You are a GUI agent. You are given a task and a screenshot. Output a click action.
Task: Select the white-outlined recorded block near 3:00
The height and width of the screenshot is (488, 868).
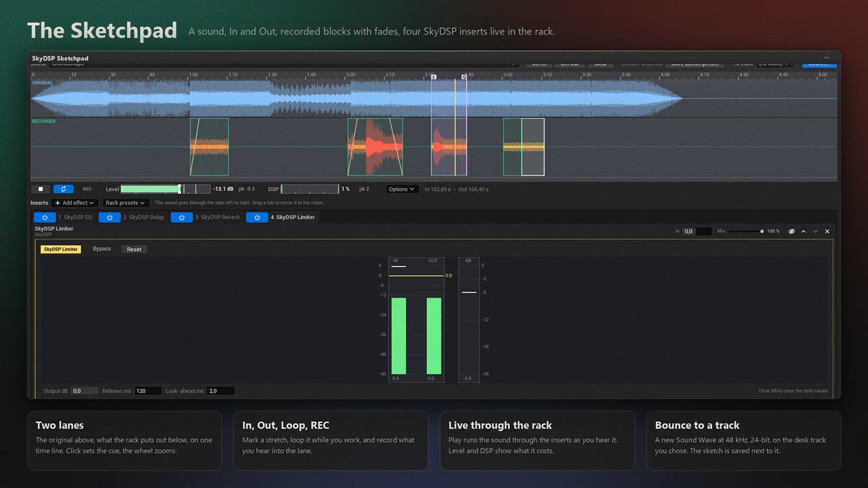[533, 147]
